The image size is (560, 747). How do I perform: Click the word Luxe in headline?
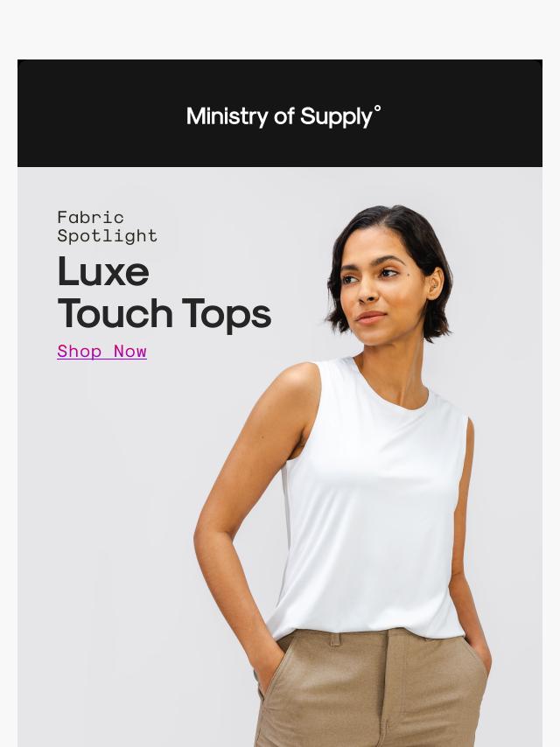pos(103,271)
